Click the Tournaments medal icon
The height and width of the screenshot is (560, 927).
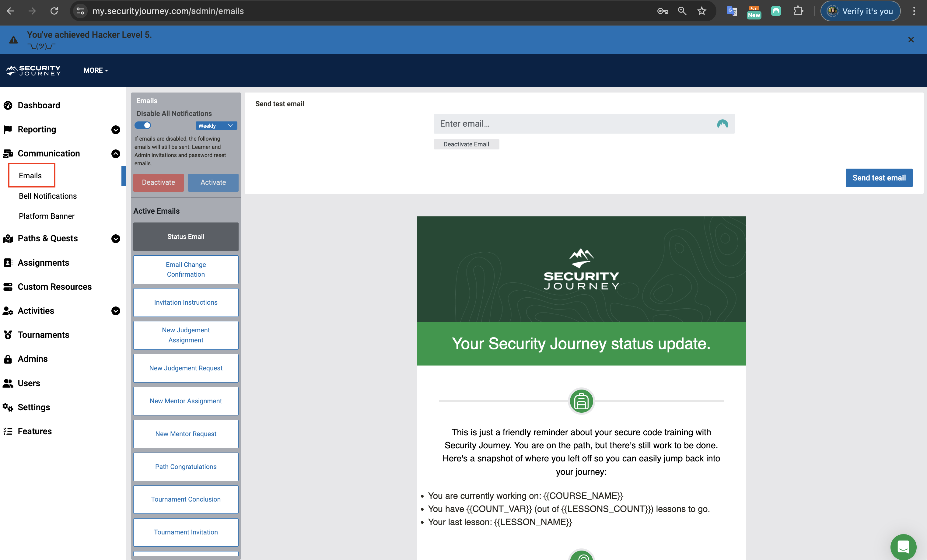pos(8,334)
